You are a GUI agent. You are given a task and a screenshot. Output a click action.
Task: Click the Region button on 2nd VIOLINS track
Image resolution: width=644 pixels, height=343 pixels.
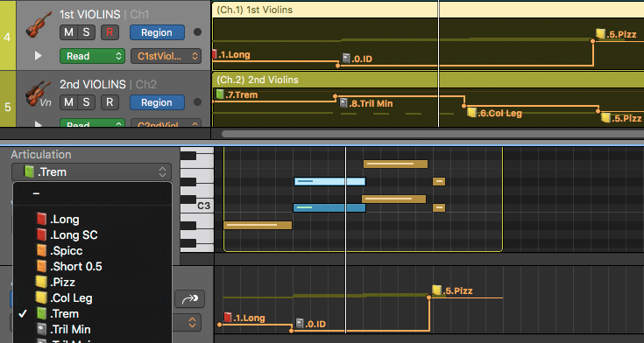[x=157, y=102]
